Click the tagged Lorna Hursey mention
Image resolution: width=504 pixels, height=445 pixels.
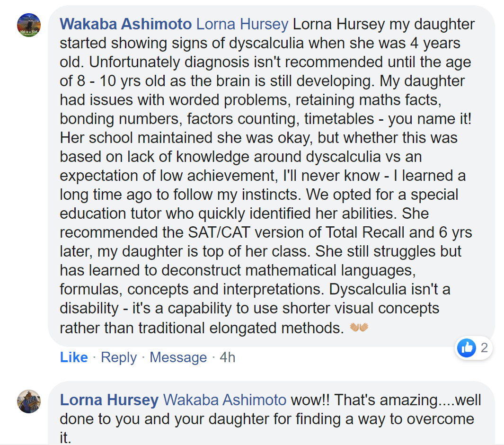click(x=242, y=24)
